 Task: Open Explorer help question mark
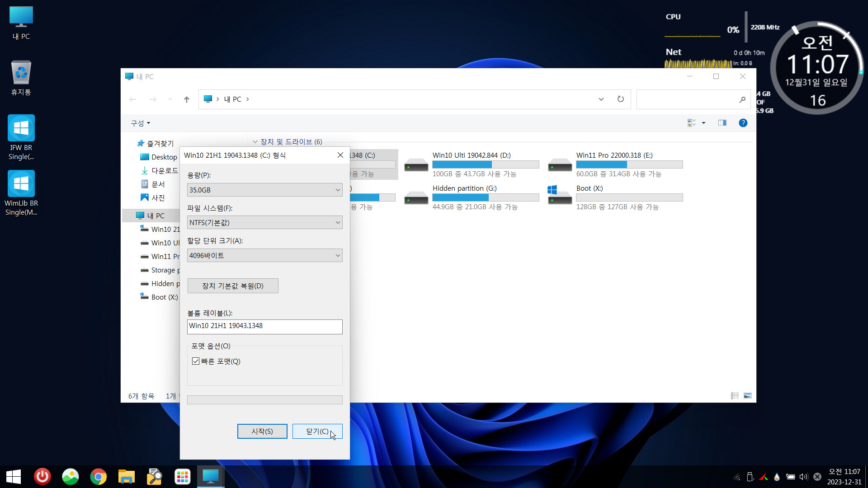point(743,123)
